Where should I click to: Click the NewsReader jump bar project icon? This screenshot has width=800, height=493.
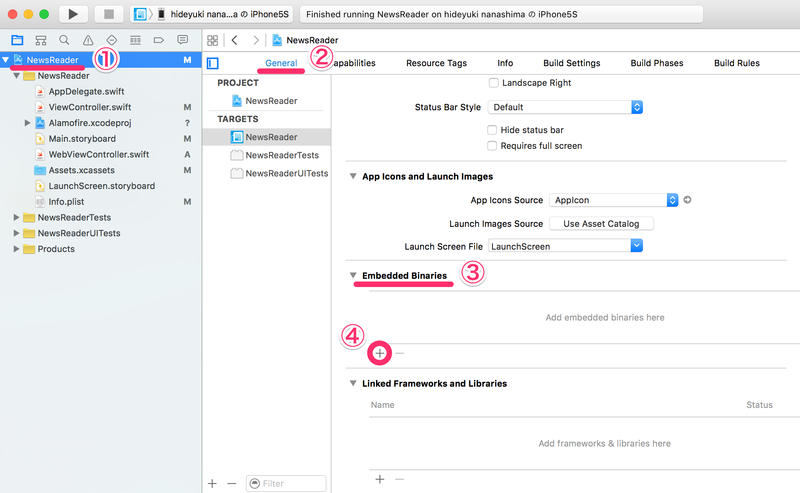click(x=277, y=40)
